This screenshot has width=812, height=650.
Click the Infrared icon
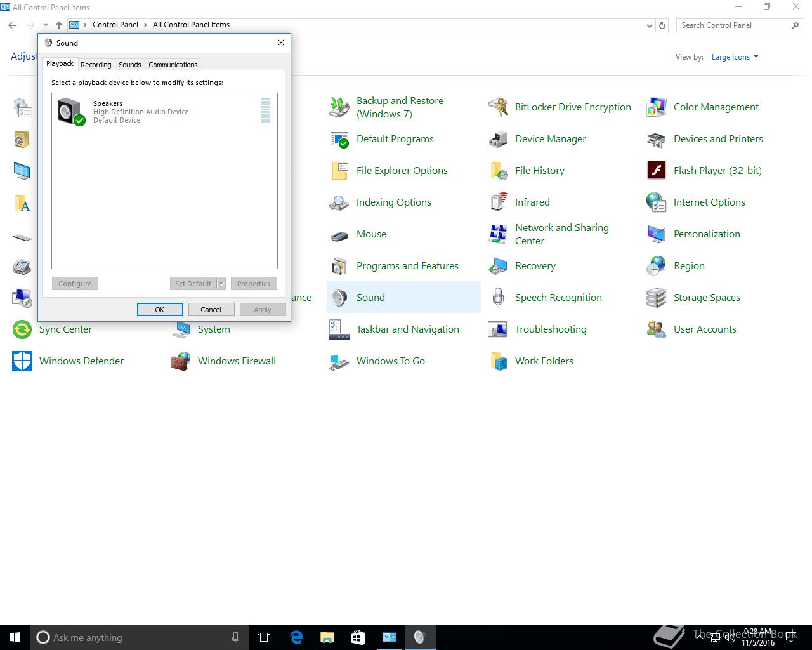pyautogui.click(x=498, y=202)
